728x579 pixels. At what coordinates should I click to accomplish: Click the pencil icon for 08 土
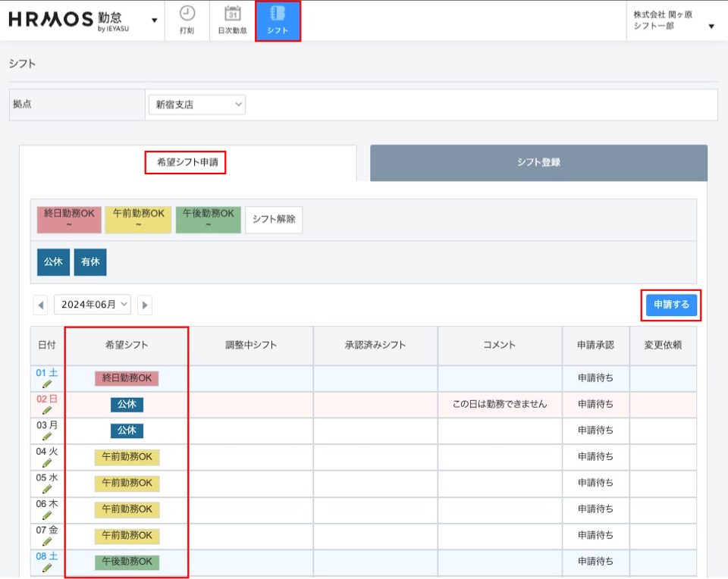[47, 568]
